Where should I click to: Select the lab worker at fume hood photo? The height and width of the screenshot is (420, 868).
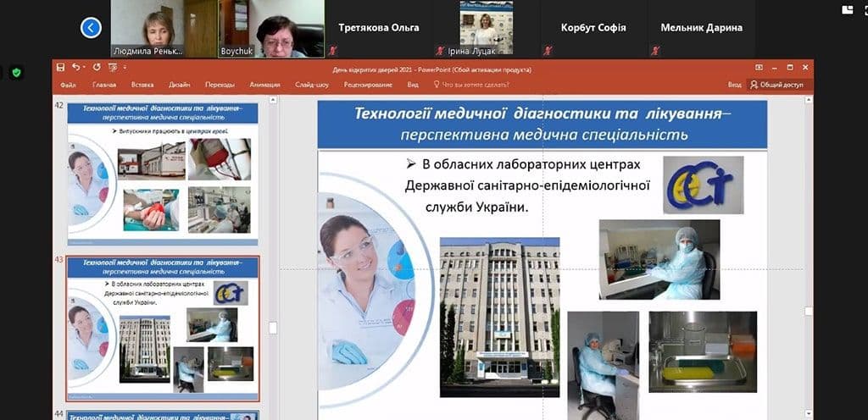(659, 259)
